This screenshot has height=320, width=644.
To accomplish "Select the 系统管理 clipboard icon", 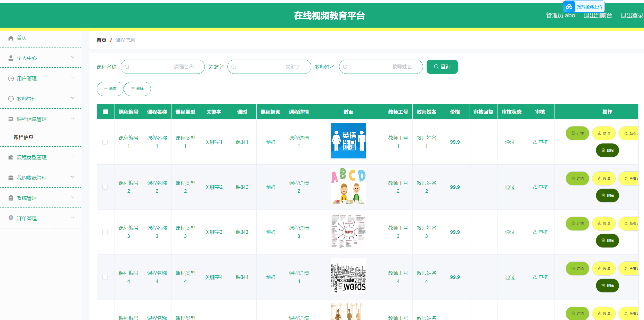I will pyautogui.click(x=11, y=198).
